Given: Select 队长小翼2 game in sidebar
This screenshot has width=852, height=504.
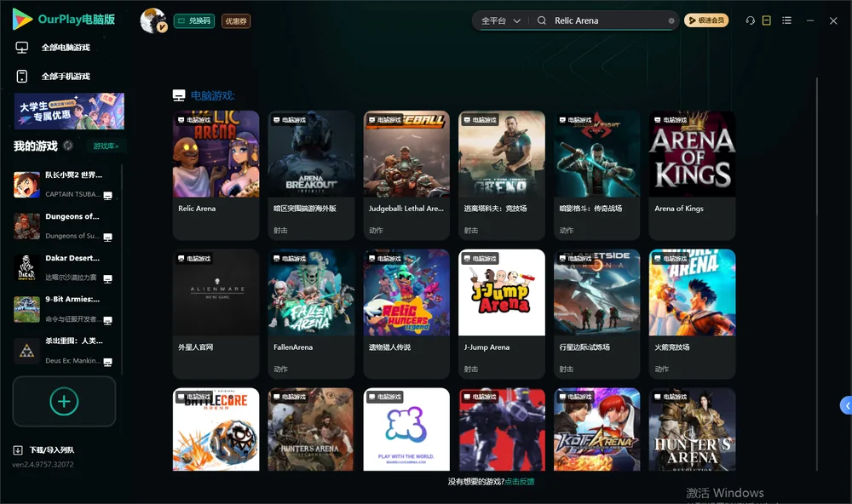Looking at the screenshot, I should 64,185.
